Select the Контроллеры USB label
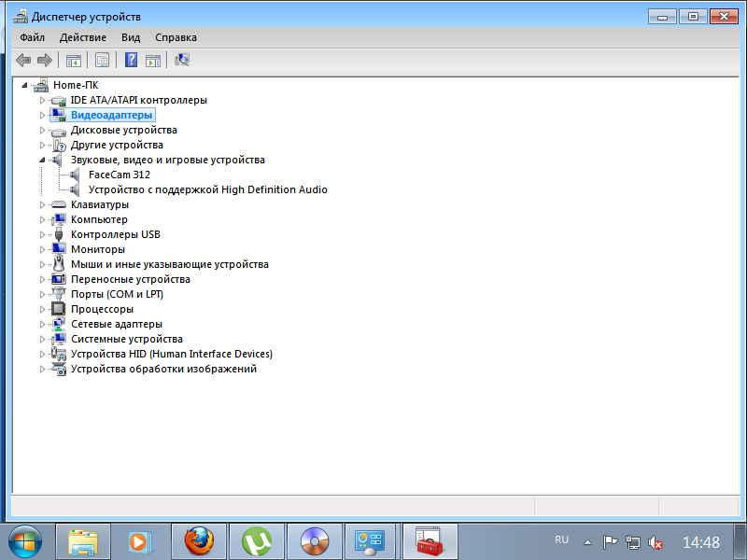747x560 pixels. coord(116,234)
